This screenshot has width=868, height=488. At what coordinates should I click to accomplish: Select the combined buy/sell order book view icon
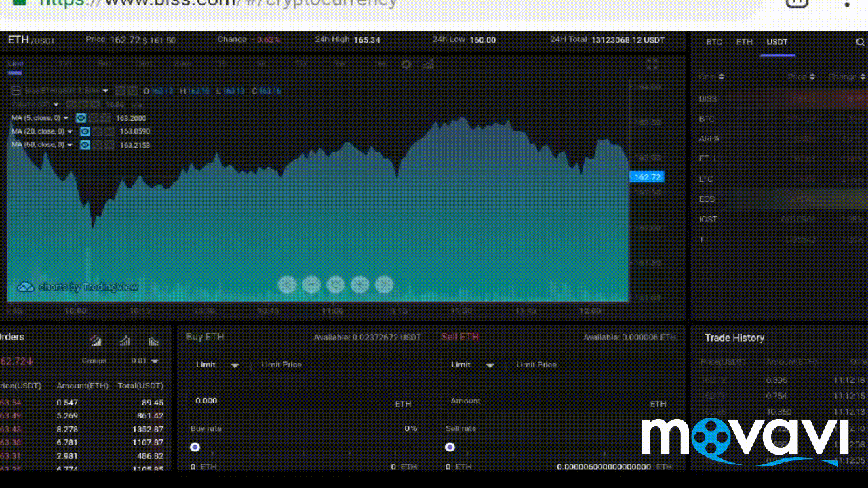[x=96, y=341]
